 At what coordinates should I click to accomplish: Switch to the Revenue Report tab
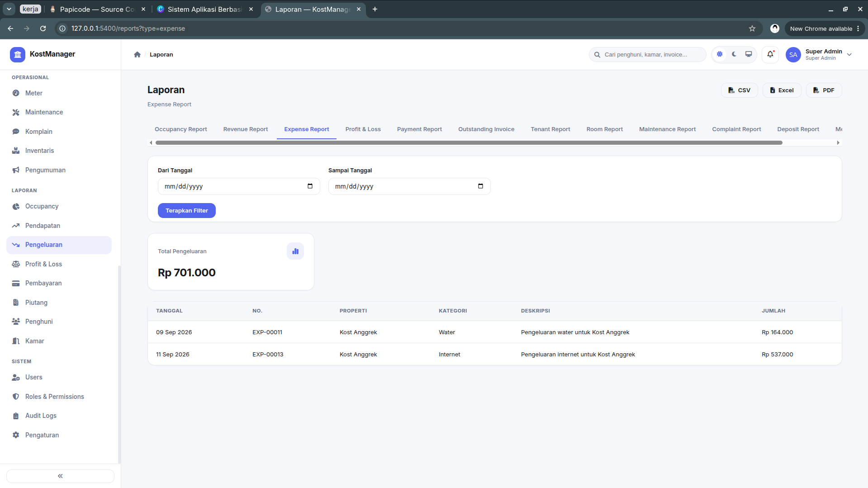click(x=246, y=129)
